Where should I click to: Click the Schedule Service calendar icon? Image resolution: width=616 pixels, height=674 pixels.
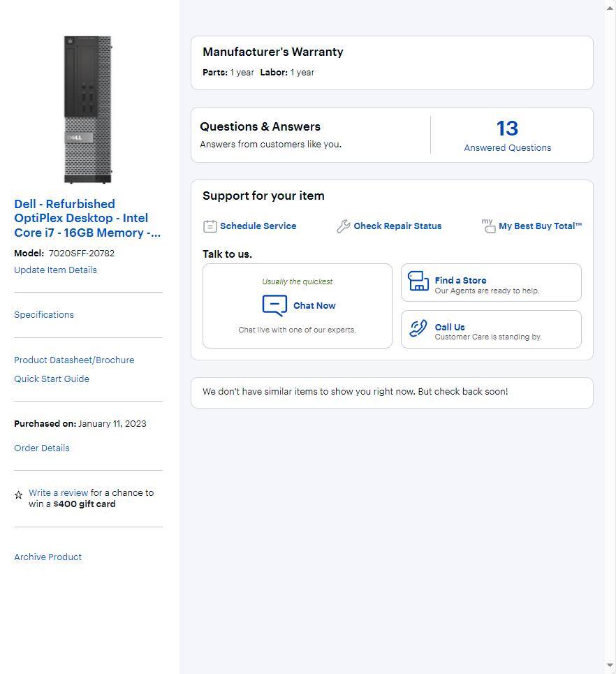[210, 226]
